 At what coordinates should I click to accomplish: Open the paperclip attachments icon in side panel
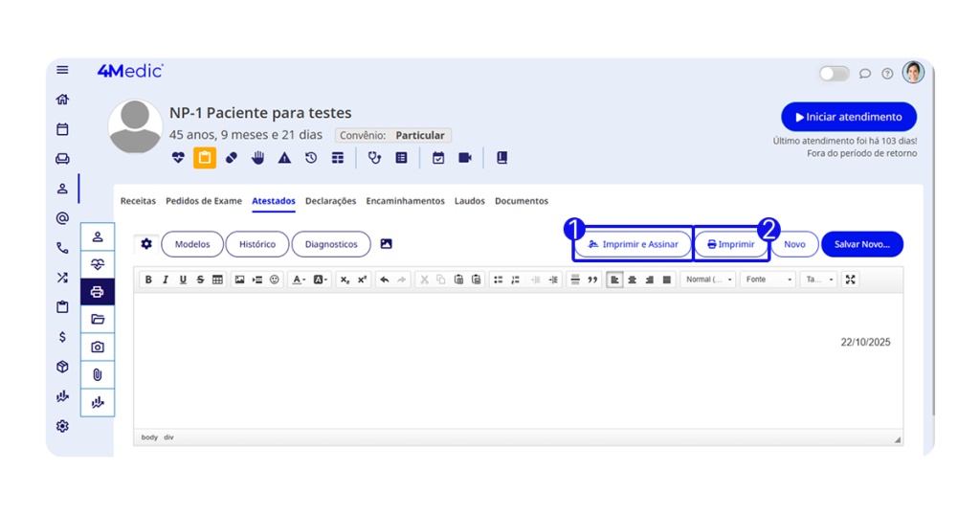point(97,374)
